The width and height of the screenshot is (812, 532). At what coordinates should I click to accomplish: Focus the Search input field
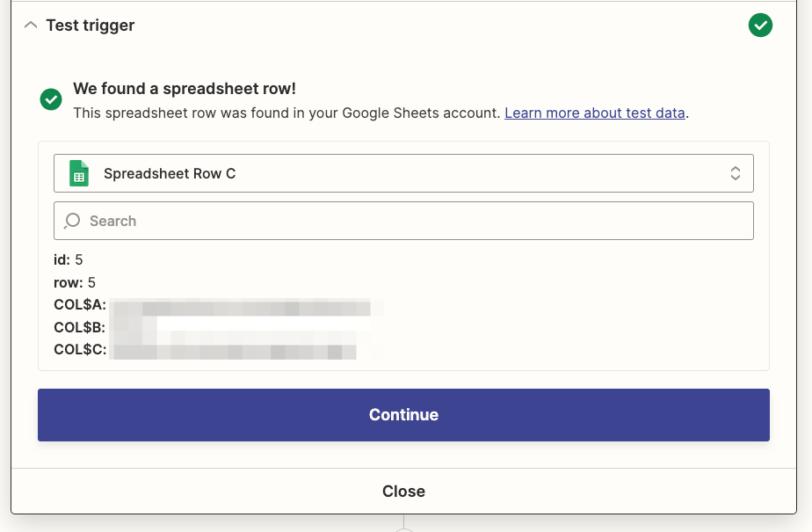(x=413, y=221)
